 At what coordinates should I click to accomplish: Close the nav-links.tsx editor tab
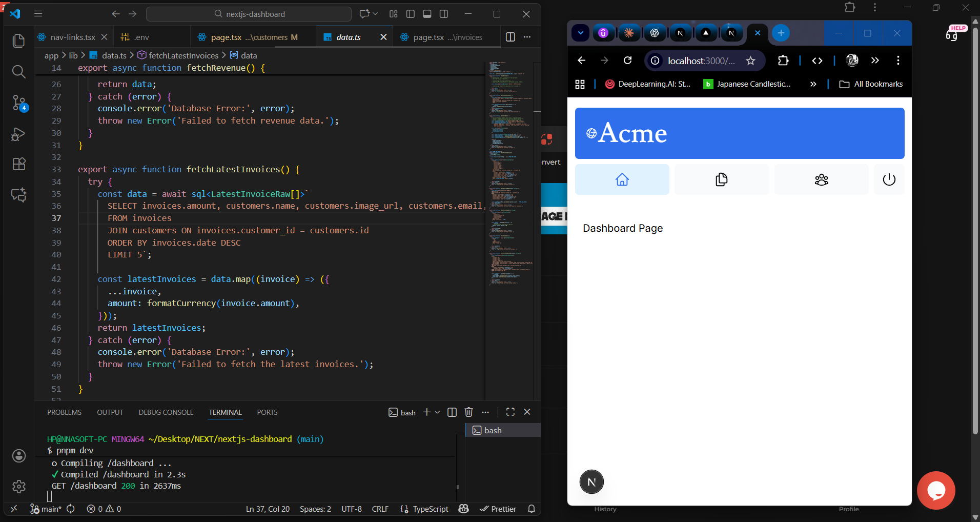click(x=105, y=37)
